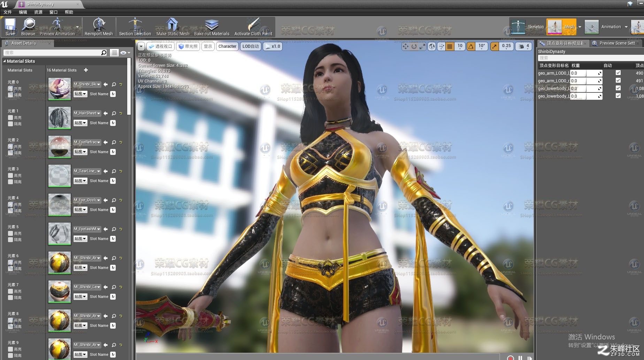Image resolution: width=644 pixels, height=360 pixels.
Task: Browse to M_TearLine material asset
Action: tap(114, 171)
